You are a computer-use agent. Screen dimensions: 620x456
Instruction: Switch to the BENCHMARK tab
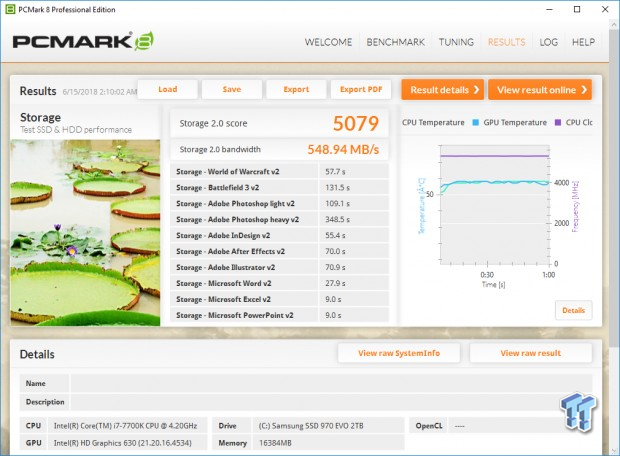pyautogui.click(x=398, y=42)
